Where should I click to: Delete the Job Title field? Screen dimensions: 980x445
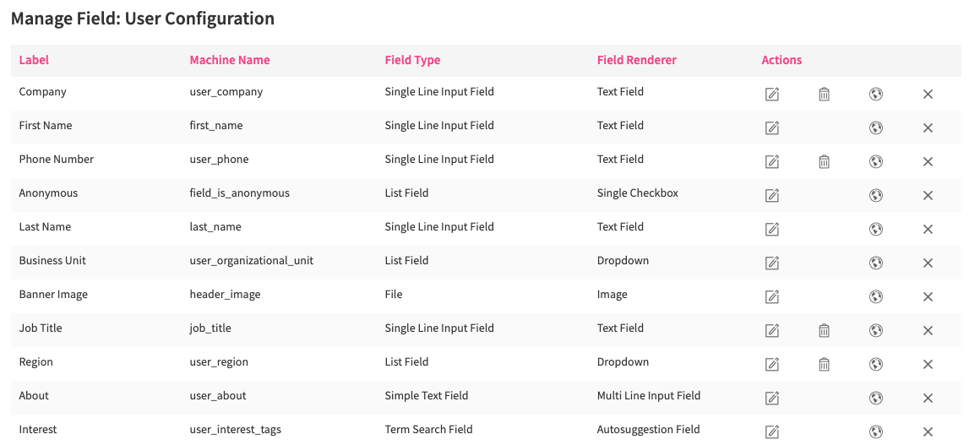click(x=824, y=330)
